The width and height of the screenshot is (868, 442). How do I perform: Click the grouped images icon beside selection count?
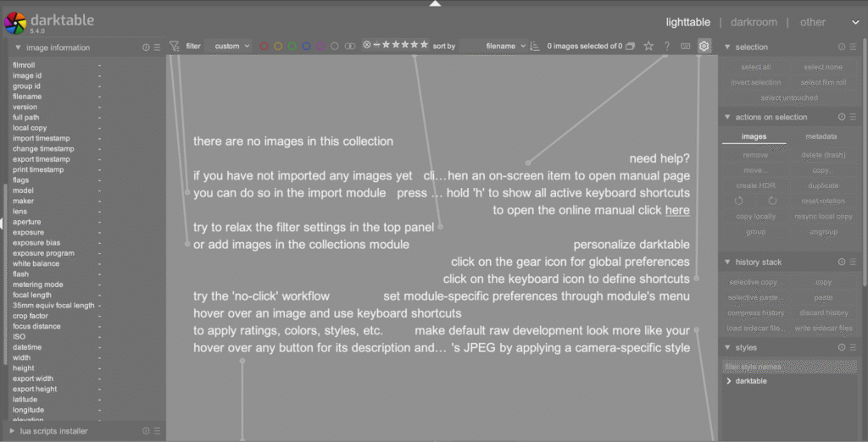(630, 47)
